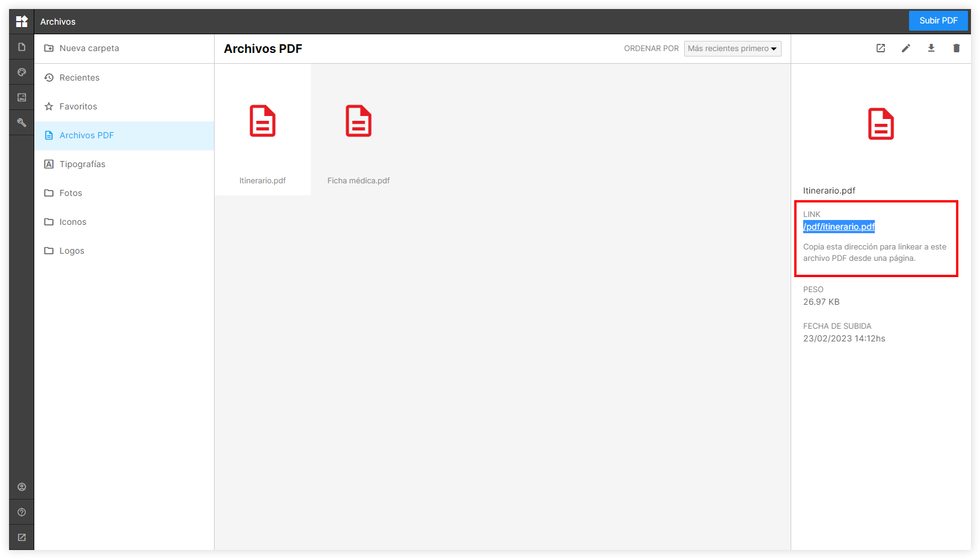
Task: Download the selected PDF with the download icon
Action: point(931,48)
